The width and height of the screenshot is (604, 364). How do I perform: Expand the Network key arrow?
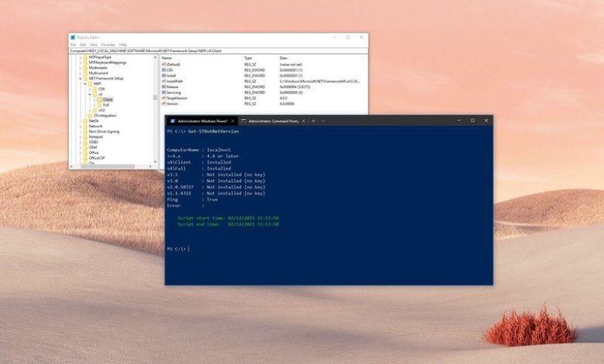(81, 126)
